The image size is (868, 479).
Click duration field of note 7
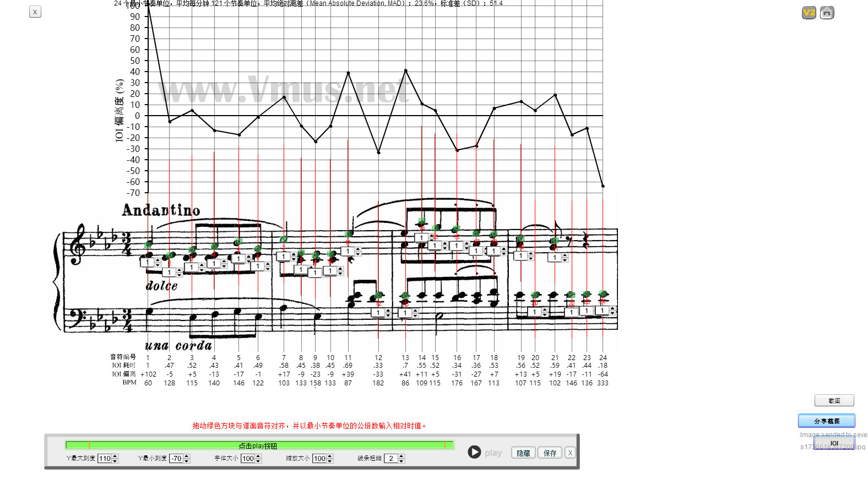(x=283, y=257)
